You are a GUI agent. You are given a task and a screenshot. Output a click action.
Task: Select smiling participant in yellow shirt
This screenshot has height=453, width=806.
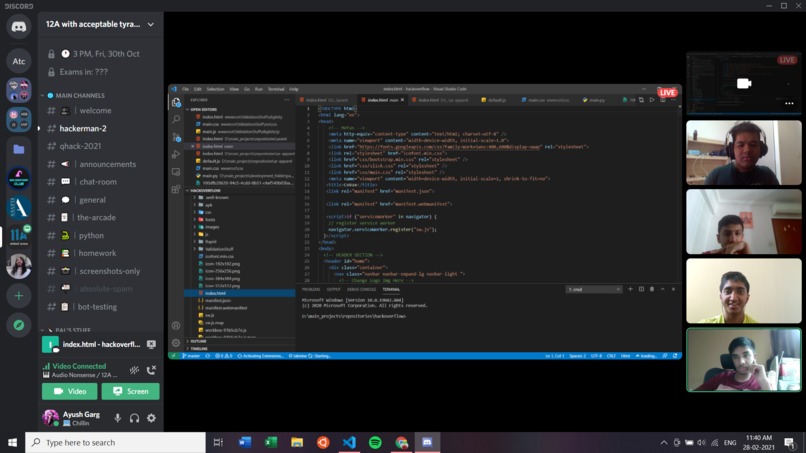(744, 291)
